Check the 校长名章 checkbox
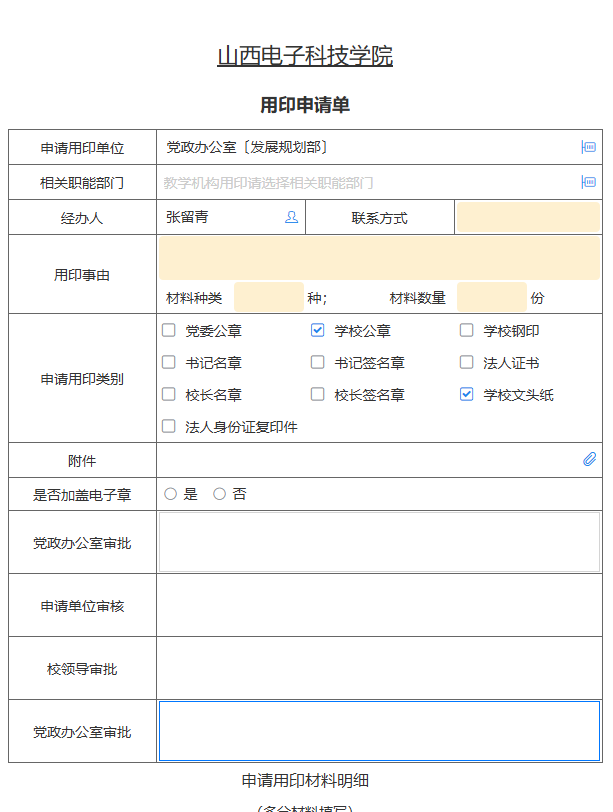Screen dimensions: 613x812 169,395
